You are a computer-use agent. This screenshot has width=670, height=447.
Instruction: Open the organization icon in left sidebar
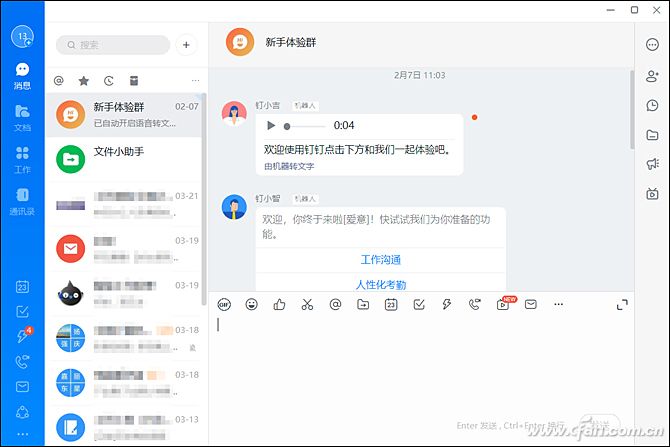click(22, 412)
